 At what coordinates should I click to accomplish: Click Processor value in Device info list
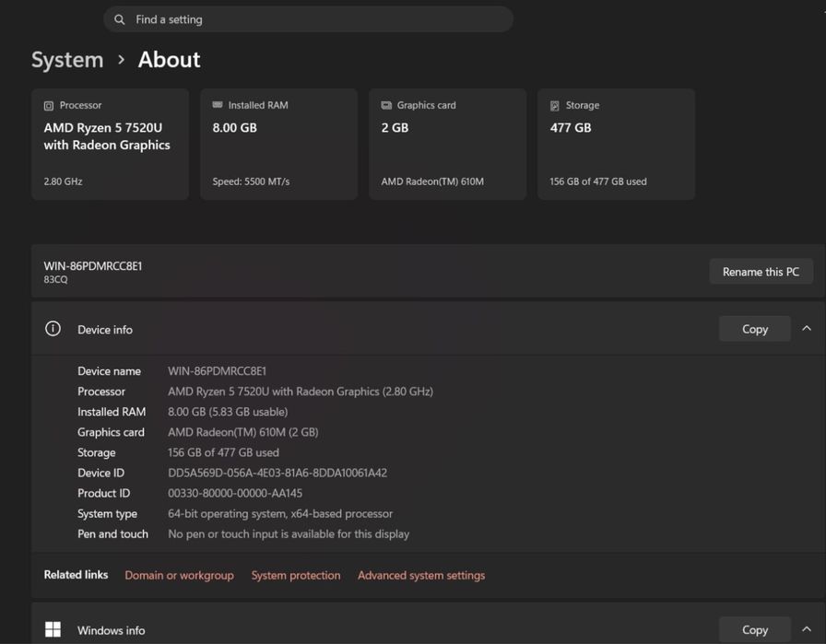pos(301,392)
